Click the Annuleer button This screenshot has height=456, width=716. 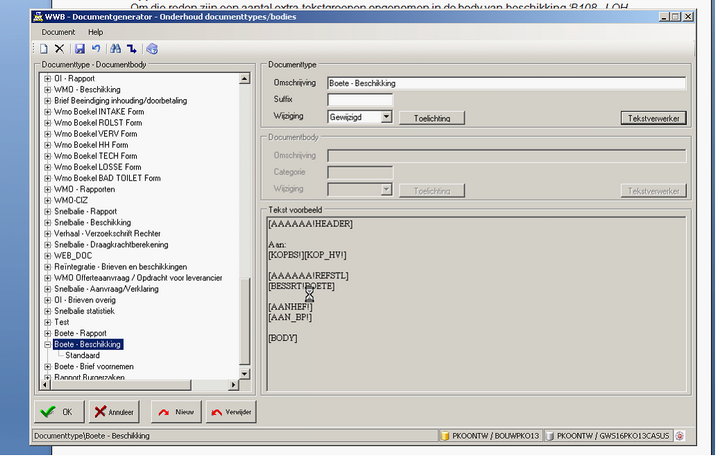pyautogui.click(x=114, y=412)
